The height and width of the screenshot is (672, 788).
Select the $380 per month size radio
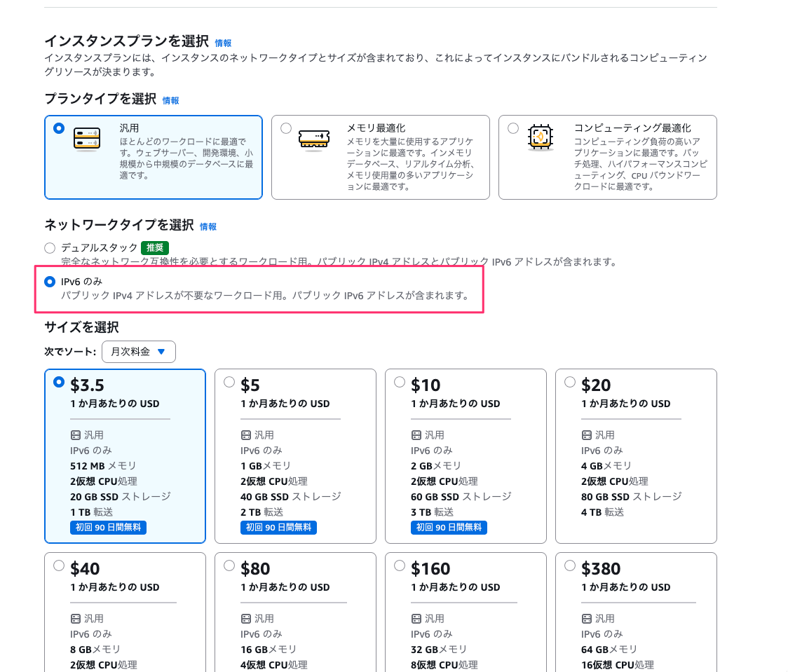click(570, 565)
